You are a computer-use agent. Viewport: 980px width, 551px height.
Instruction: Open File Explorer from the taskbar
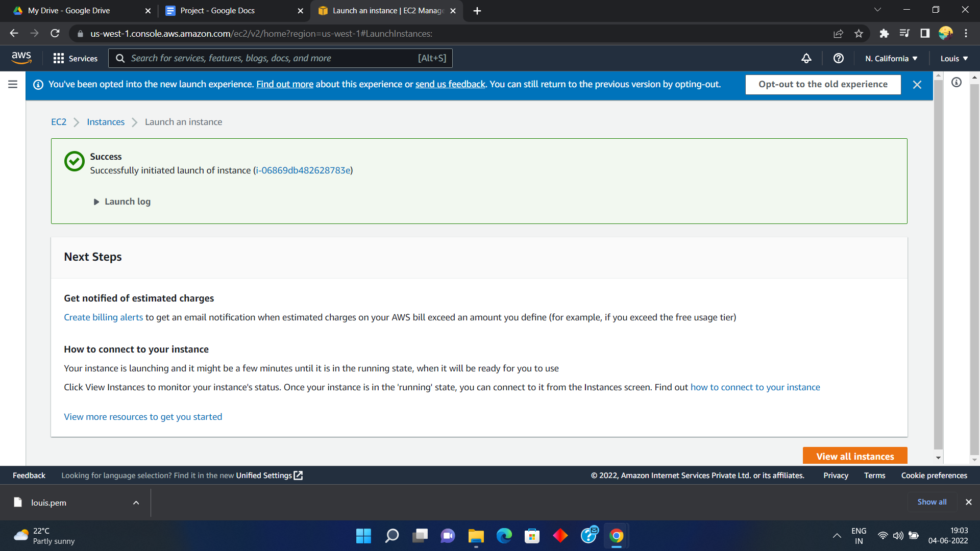(x=476, y=536)
